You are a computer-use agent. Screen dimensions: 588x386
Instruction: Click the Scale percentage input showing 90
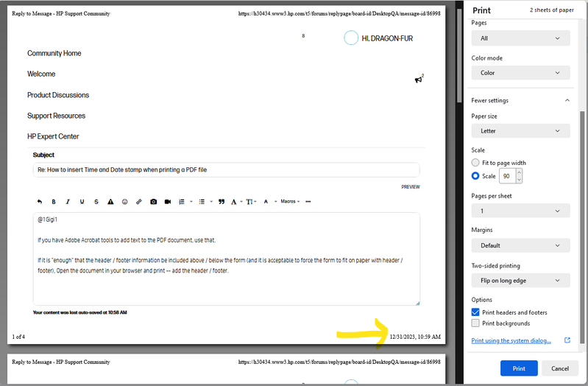click(507, 176)
